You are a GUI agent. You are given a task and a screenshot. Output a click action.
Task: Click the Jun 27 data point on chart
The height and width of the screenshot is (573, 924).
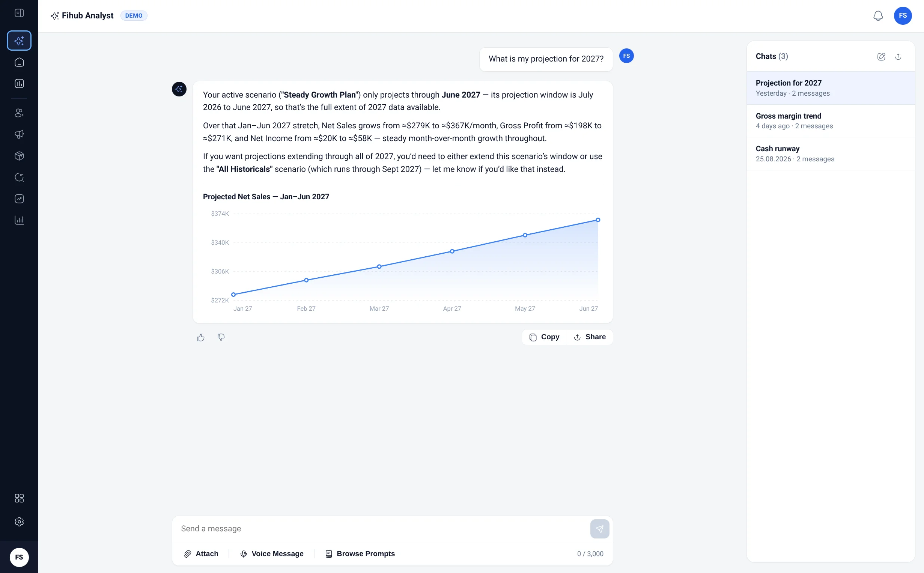[598, 220]
